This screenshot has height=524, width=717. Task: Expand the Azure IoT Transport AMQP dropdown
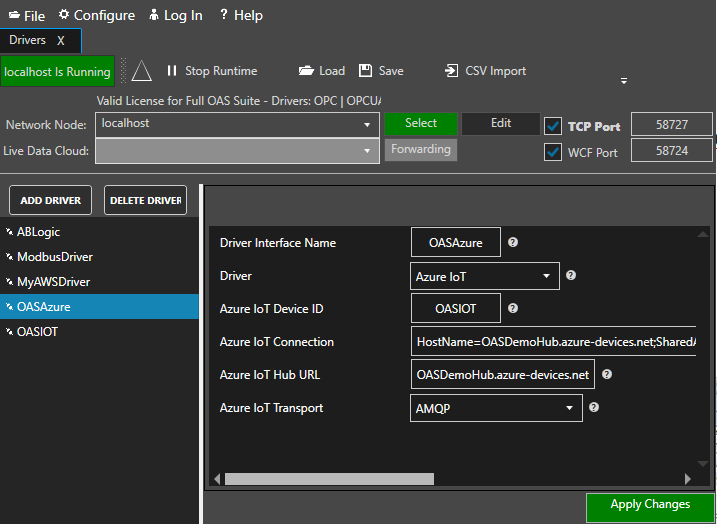coord(569,408)
